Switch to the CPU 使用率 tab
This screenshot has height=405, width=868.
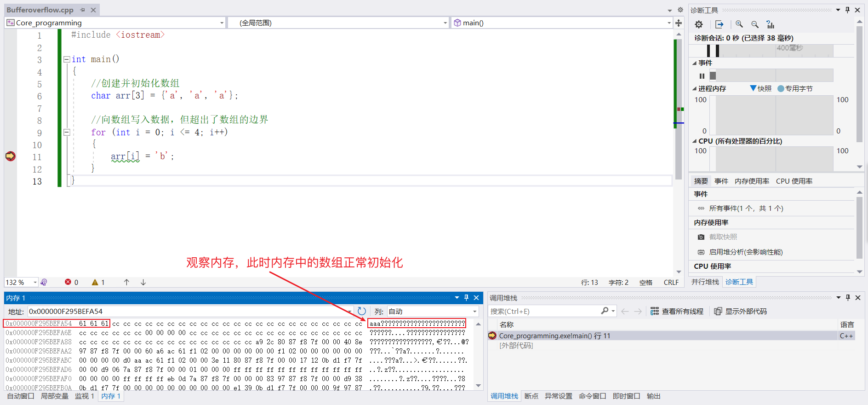click(794, 181)
